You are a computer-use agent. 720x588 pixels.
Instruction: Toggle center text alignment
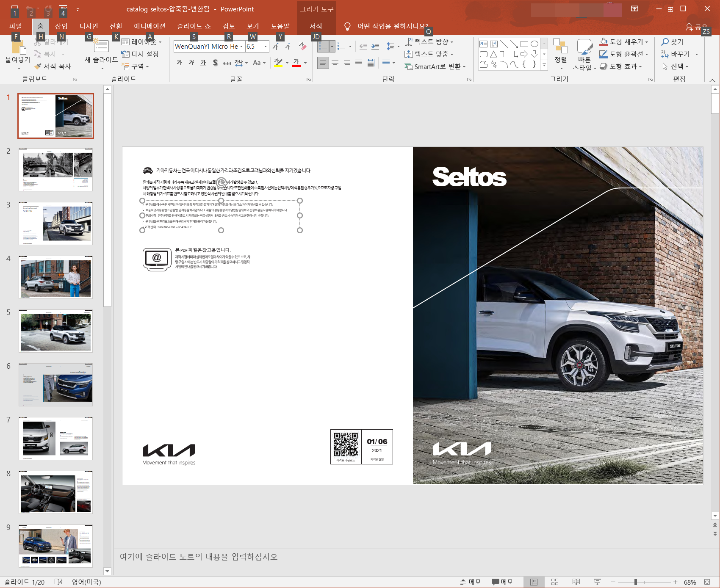coord(335,63)
